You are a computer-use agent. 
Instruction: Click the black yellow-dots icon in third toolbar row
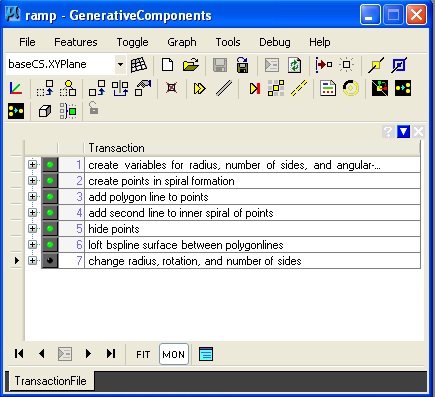click(16, 111)
